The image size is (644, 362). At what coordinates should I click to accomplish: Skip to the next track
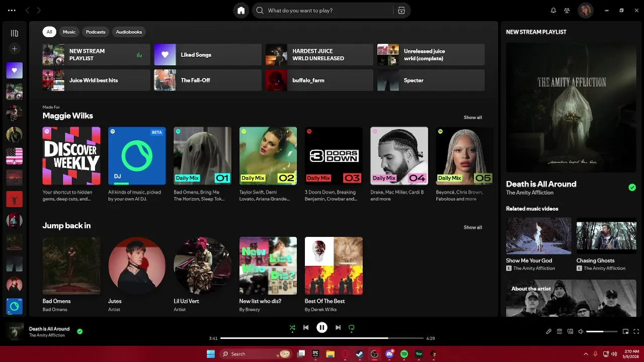pos(338,327)
